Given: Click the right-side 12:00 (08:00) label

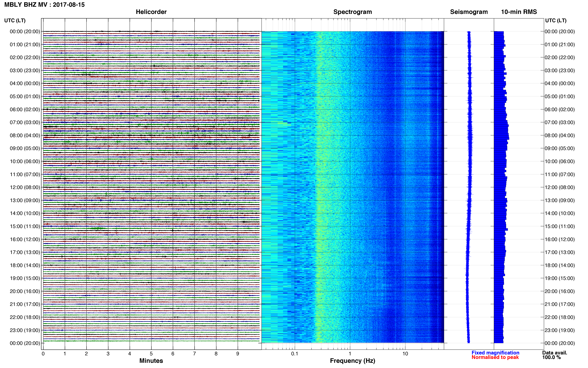Looking at the screenshot, I should [x=560, y=187].
